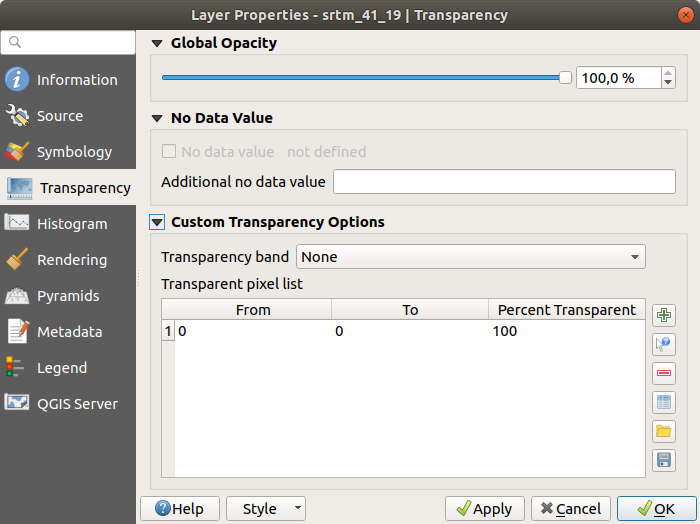Open the Transparency band dropdown
The width and height of the screenshot is (700, 524).
[x=470, y=257]
